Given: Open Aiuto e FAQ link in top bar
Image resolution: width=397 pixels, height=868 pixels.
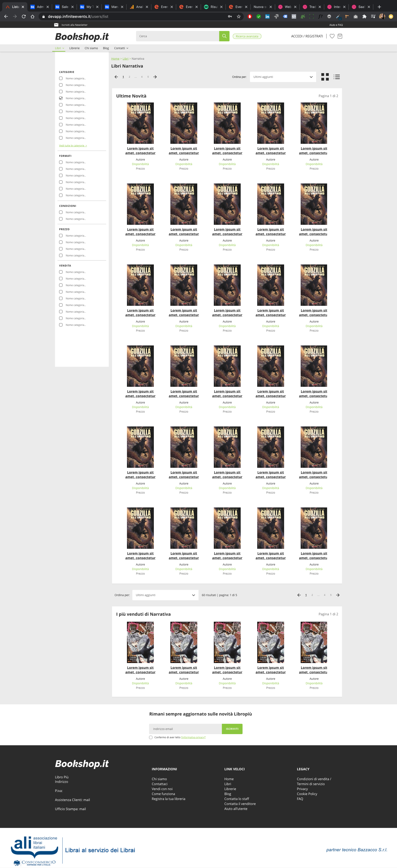Looking at the screenshot, I should click(x=336, y=25).
